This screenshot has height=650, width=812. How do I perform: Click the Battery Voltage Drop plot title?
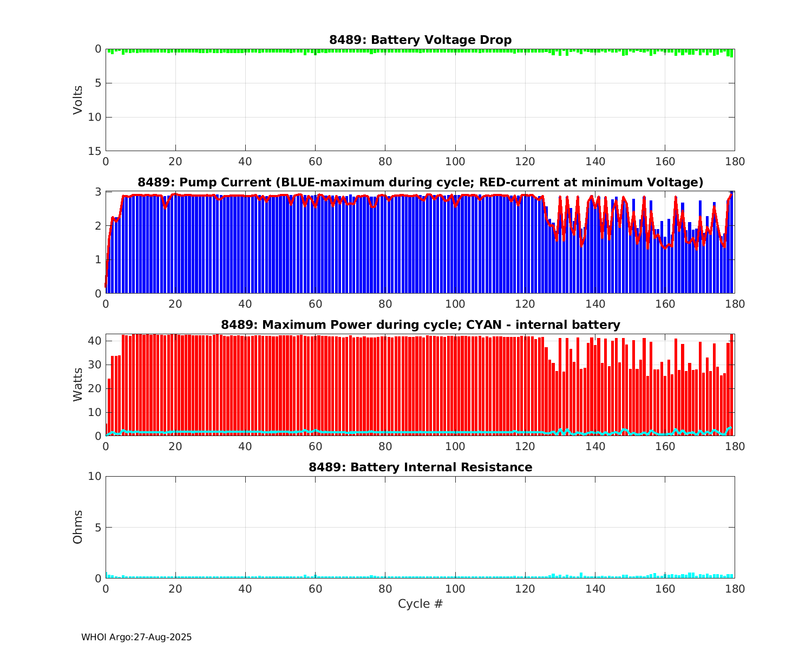point(420,40)
